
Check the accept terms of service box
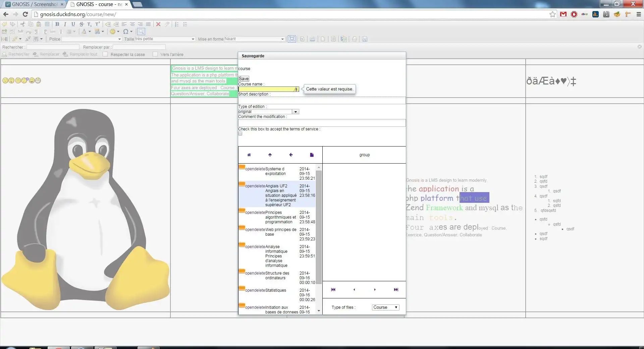point(240,134)
